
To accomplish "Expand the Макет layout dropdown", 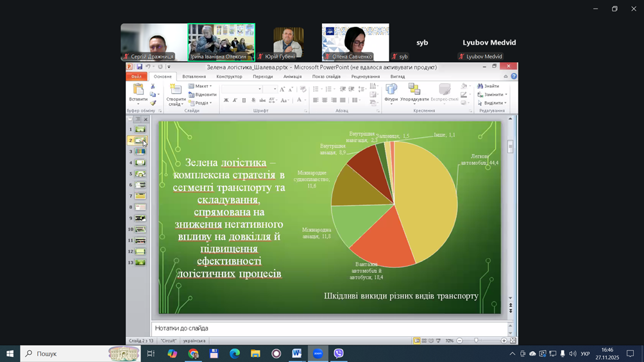I will point(201,86).
